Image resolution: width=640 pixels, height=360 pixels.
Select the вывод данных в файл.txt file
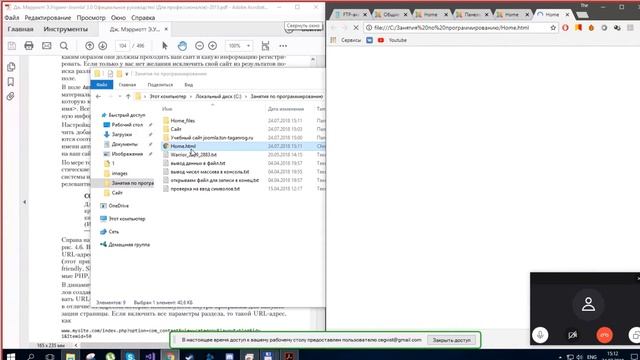pos(198,163)
